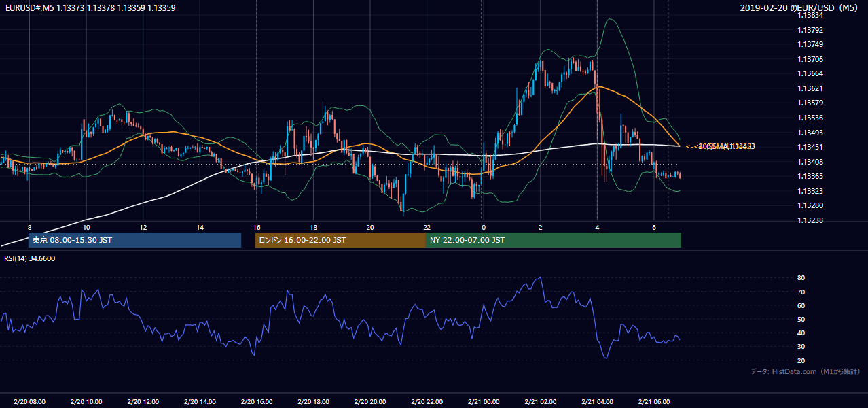Image resolution: width=868 pixels, height=408 pixels.
Task: Click the bottom date label 2/21 06:00
Action: pos(654,401)
